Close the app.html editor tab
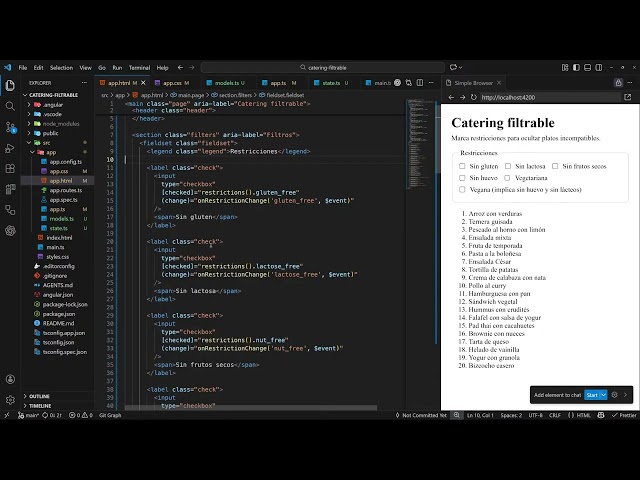This screenshot has width=640, height=480. pos(143,83)
